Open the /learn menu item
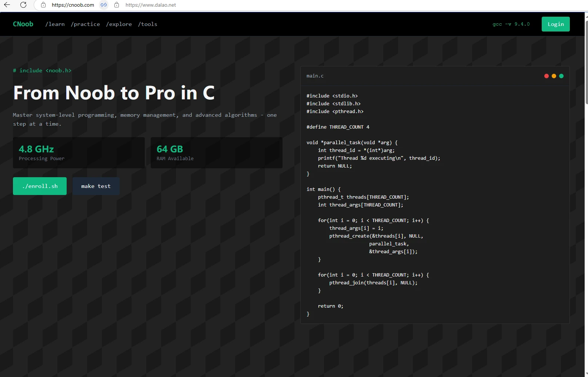The height and width of the screenshot is (377, 588). tap(55, 24)
